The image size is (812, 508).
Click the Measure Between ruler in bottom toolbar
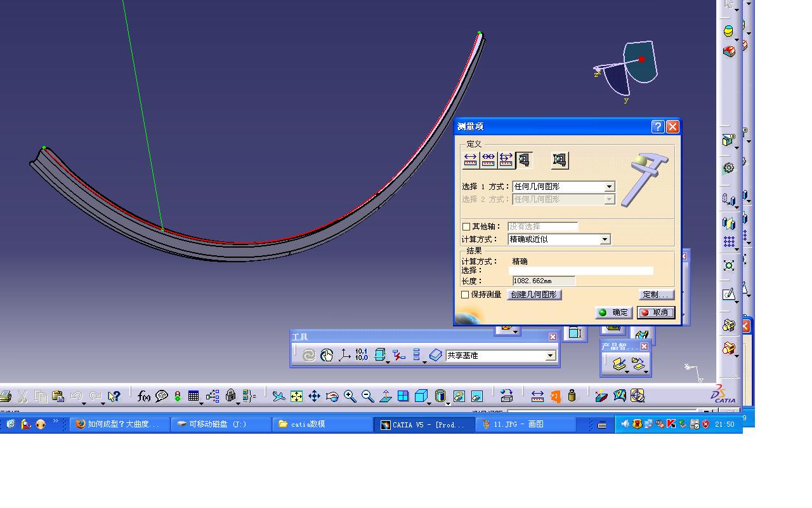coord(537,396)
